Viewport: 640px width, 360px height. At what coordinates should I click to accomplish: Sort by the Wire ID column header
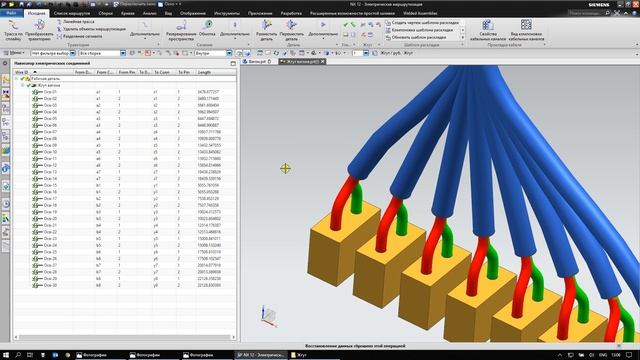[43, 72]
